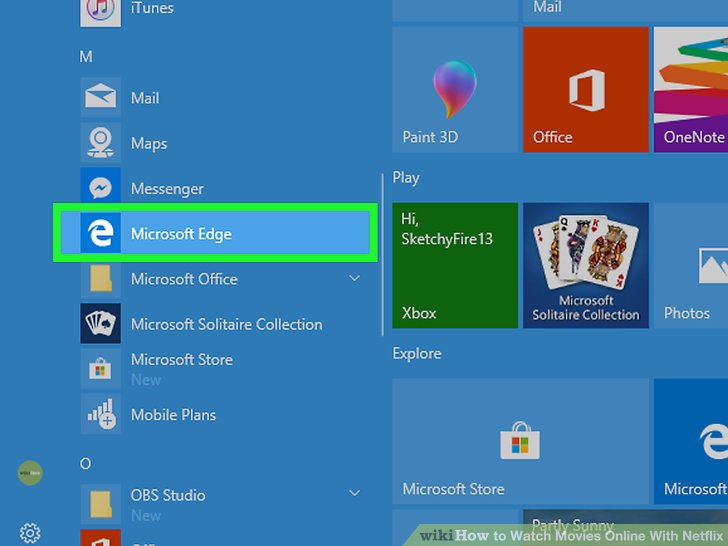This screenshot has height=546, width=728.
Task: Launch Microsoft Solitaire Collection tile
Action: coord(586,265)
